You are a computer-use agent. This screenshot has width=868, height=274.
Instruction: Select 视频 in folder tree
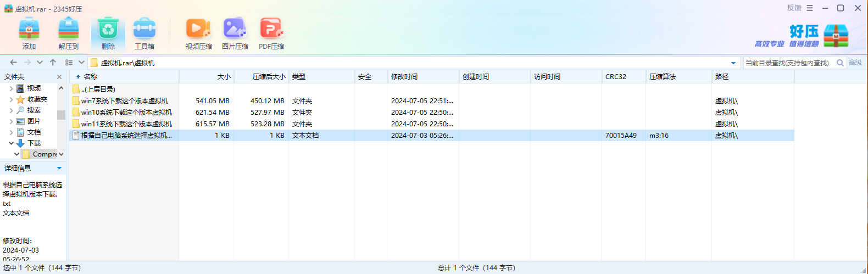click(x=34, y=88)
